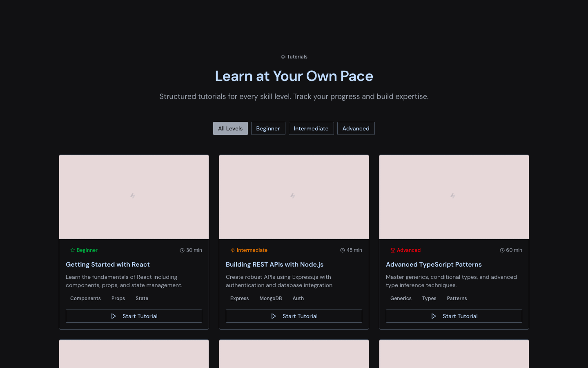The image size is (588, 368).
Task: Click the clock icon next to 60 min
Action: point(502,250)
